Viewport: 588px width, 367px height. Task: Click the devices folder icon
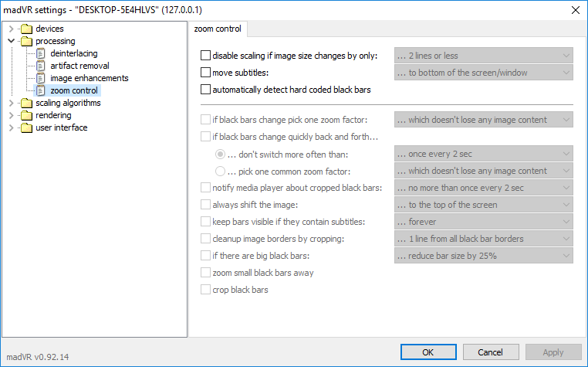pyautogui.click(x=26, y=29)
